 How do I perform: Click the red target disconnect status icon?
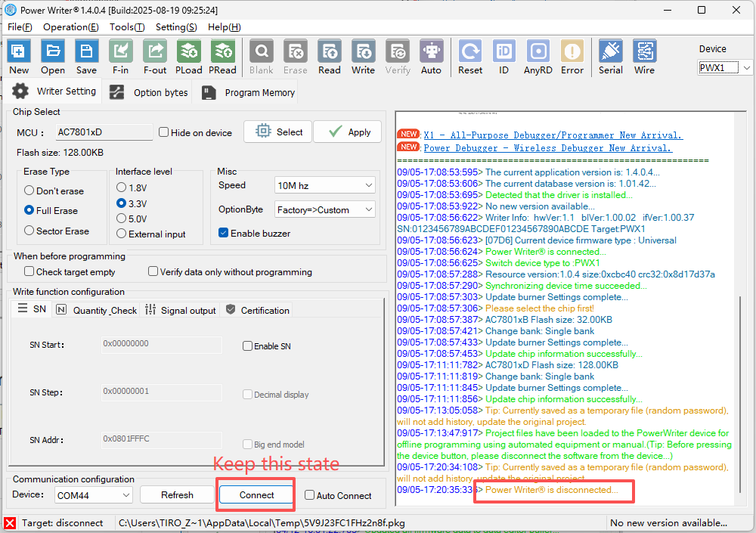pyautogui.click(x=10, y=523)
